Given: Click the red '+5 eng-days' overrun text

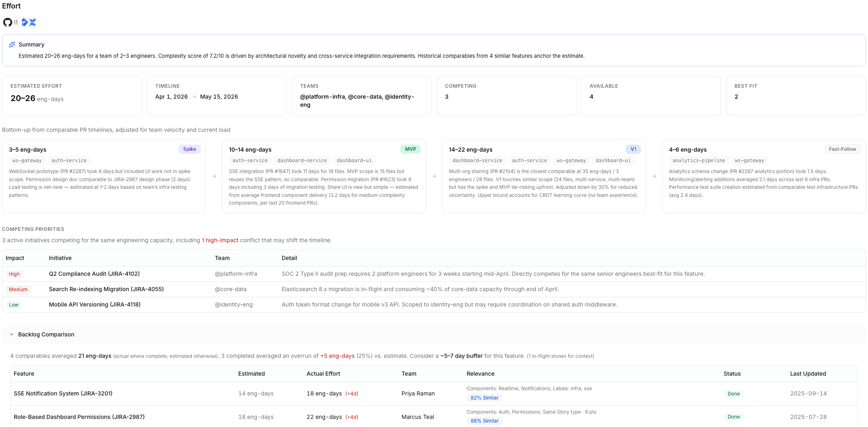Looking at the screenshot, I should point(337,356).
